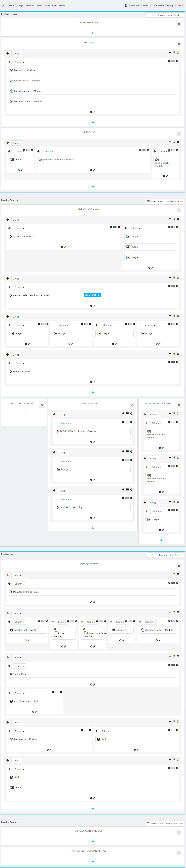Open Current Position: home1-product dropdown
The height and width of the screenshot is (868, 186).
[165, 824]
